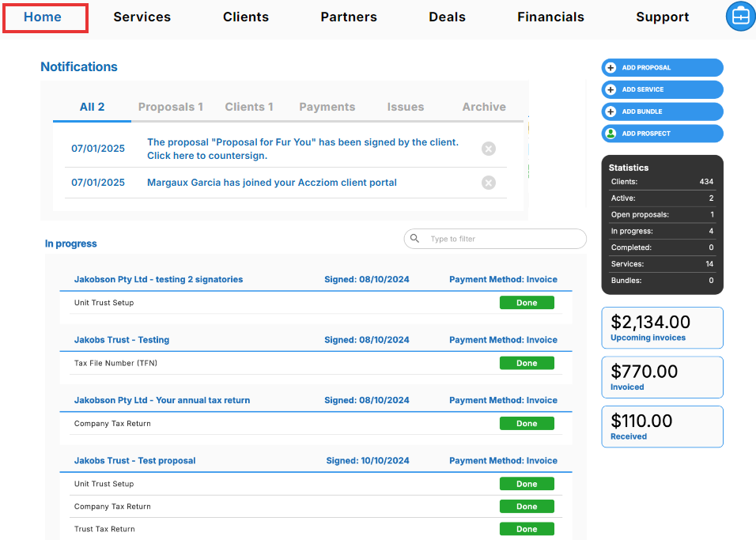The height and width of the screenshot is (540, 756).
Task: Open the $770.00 Invoiced card
Action: [663, 377]
